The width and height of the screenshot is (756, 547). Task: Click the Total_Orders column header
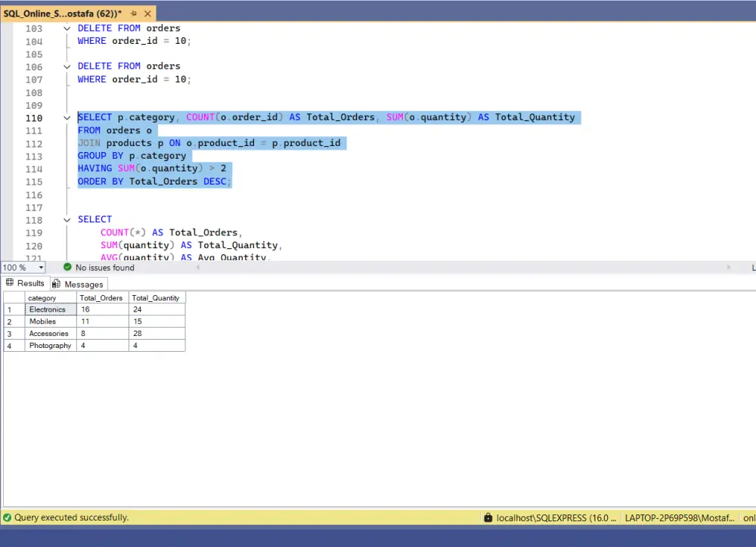101,297
